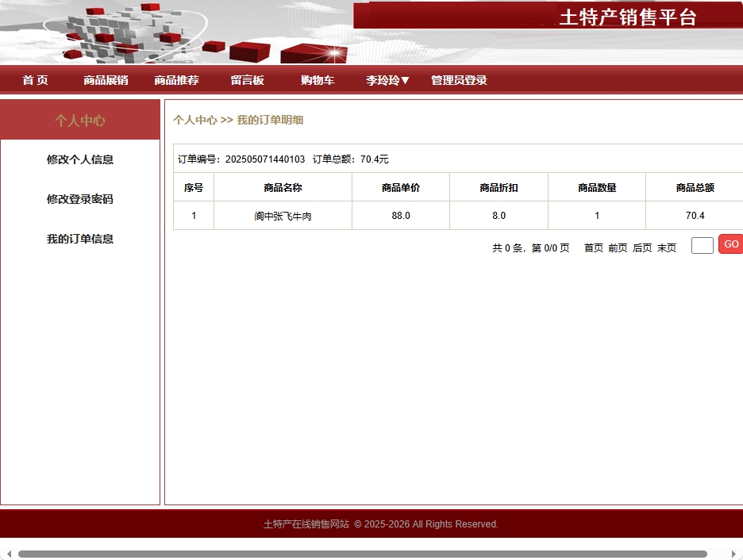Image resolution: width=743 pixels, height=560 pixels.
Task: Click 后页 next page link
Action: pyautogui.click(x=642, y=247)
